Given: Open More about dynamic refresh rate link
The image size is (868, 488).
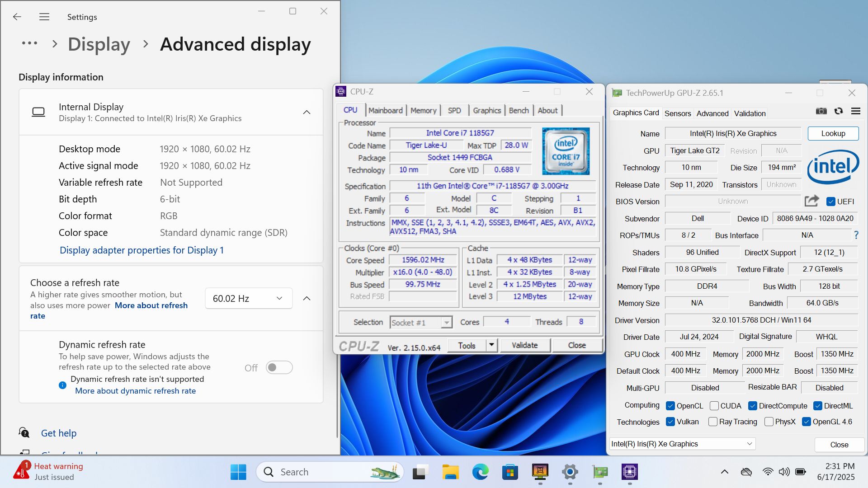Looking at the screenshot, I should [x=135, y=391].
